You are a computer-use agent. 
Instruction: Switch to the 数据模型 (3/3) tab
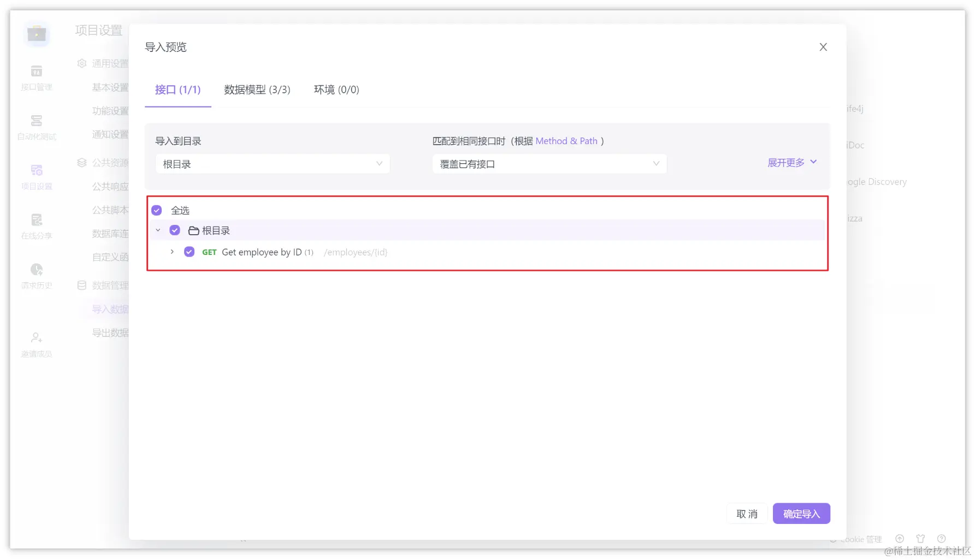[257, 90]
